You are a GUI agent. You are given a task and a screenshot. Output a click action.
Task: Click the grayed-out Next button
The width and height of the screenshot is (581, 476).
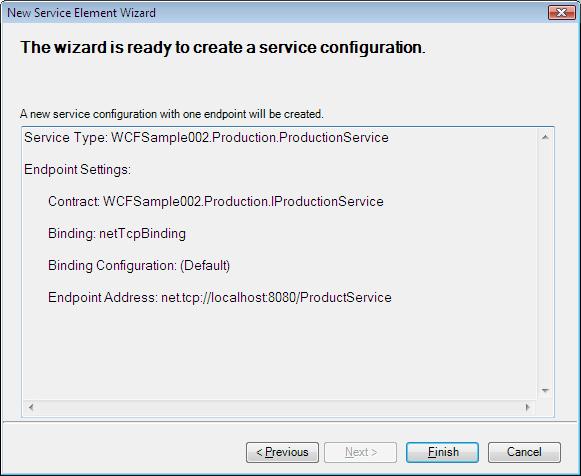pyautogui.click(x=361, y=452)
